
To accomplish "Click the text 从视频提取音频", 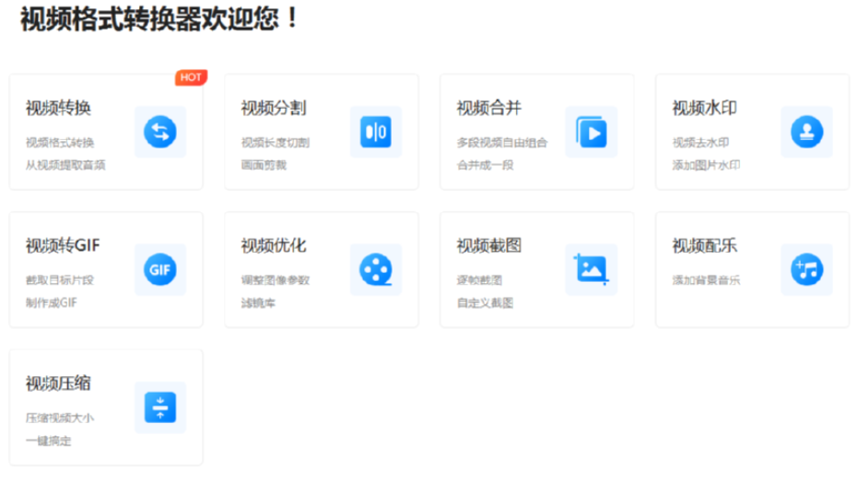I will 65,165.
